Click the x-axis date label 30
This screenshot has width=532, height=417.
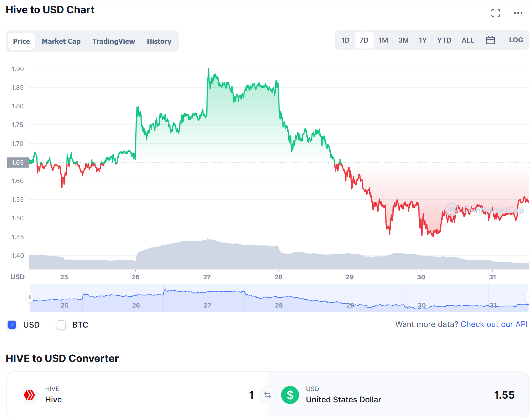[421, 277]
